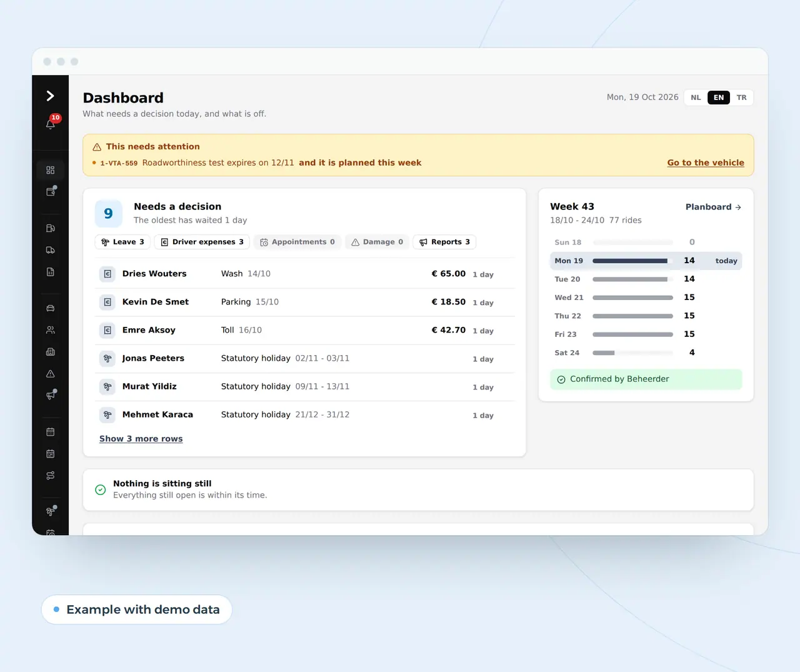Open Emre Aksoy name
800x672 pixels.
149,330
